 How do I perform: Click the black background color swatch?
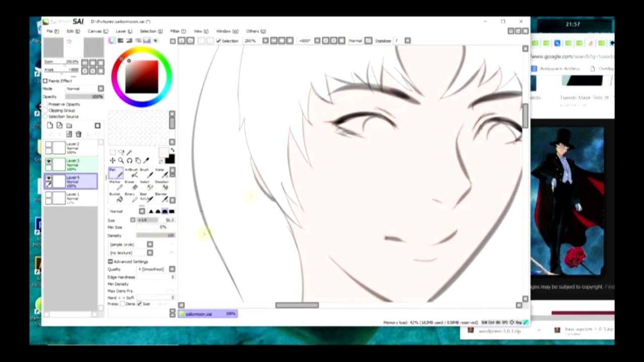(x=170, y=160)
